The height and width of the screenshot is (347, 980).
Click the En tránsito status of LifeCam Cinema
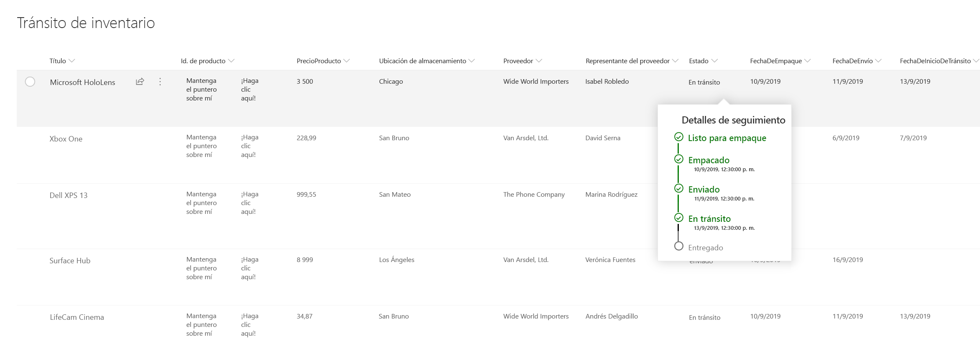pyautogui.click(x=704, y=318)
